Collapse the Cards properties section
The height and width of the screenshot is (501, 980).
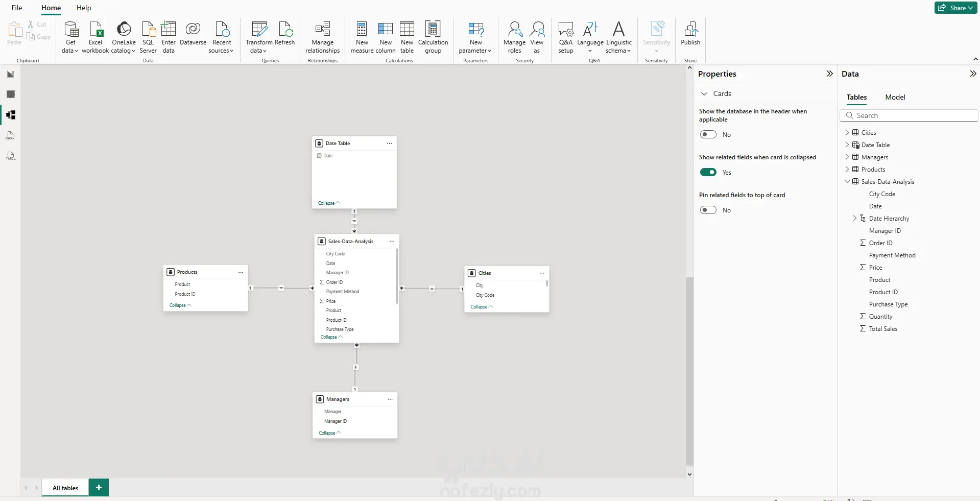tap(704, 93)
